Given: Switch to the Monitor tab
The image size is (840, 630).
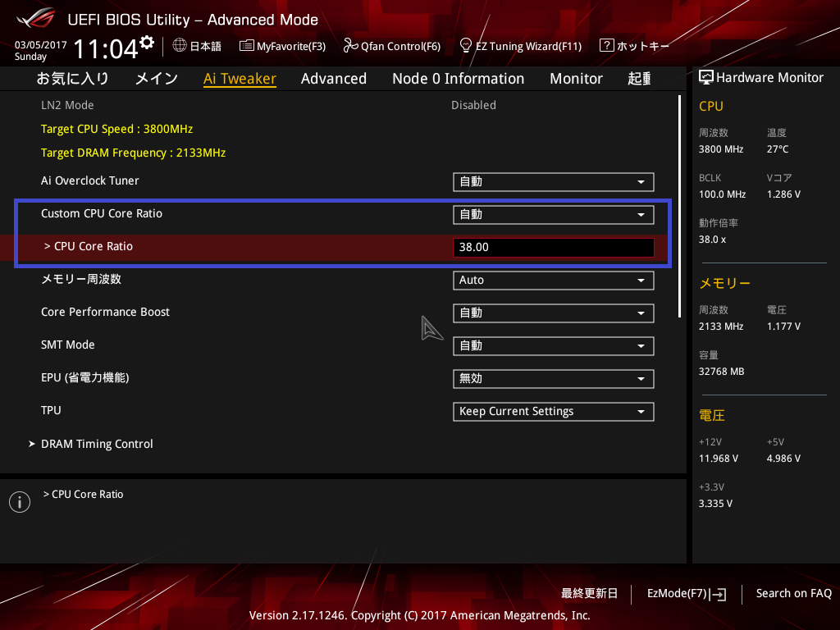Looking at the screenshot, I should [x=576, y=79].
